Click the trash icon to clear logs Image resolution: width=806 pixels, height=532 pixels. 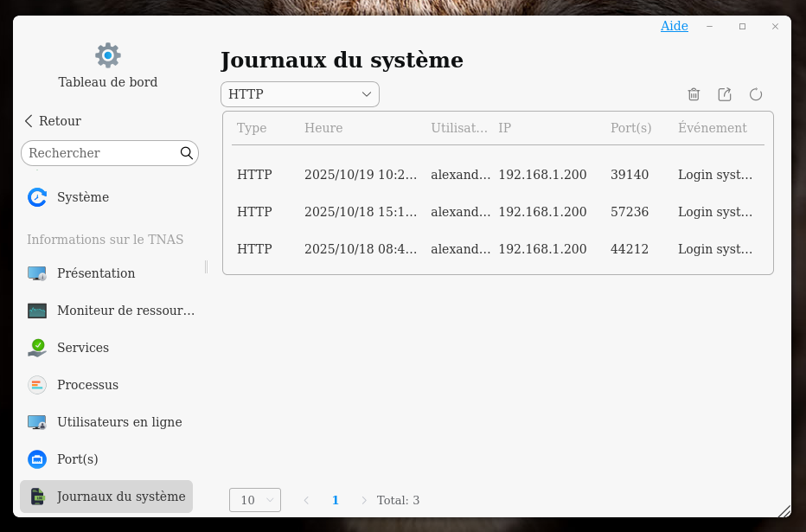694,94
